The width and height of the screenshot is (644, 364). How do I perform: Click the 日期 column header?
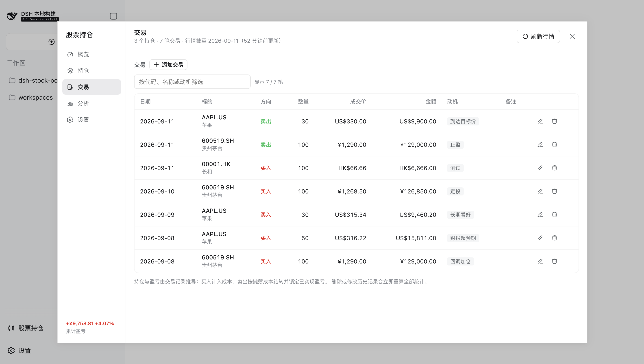pyautogui.click(x=145, y=102)
